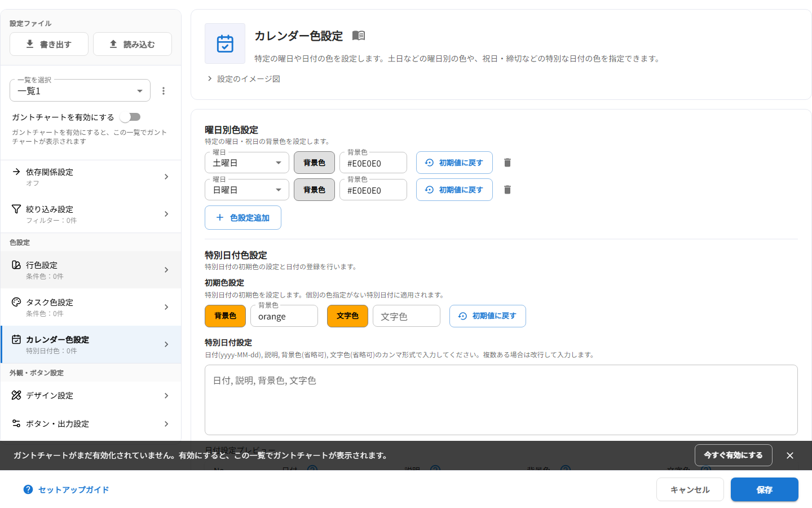Click the arrow icon of 依存関係設定
This screenshot has height=508, width=812.
[16, 172]
